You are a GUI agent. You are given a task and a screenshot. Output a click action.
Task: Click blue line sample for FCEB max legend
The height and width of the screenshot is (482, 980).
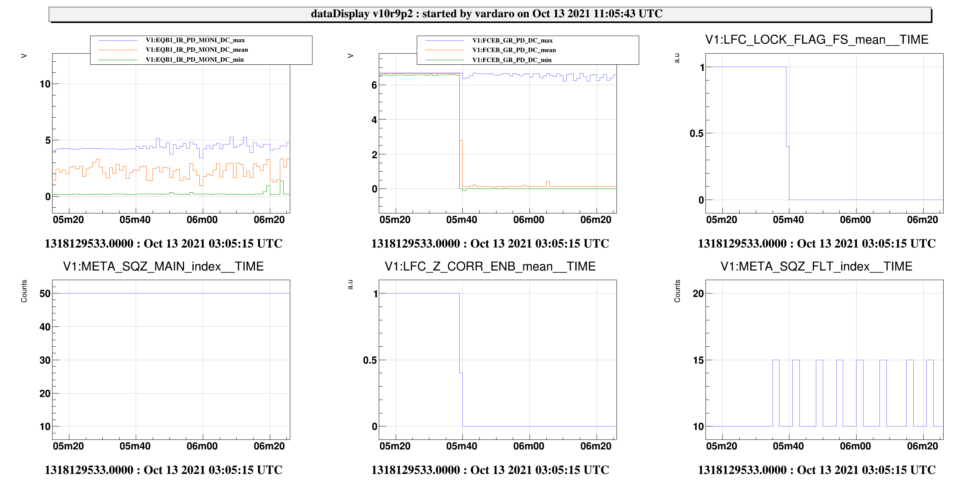445,41
